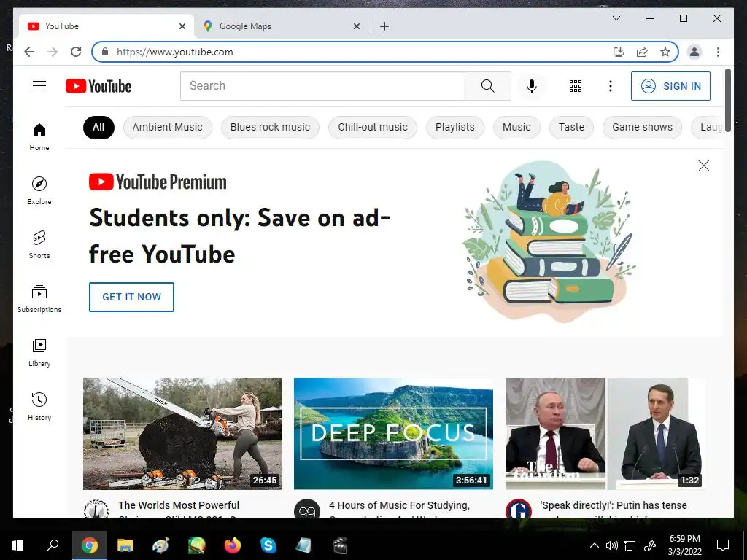This screenshot has width=747, height=560.
Task: Filter by Taste chip
Action: tap(571, 127)
